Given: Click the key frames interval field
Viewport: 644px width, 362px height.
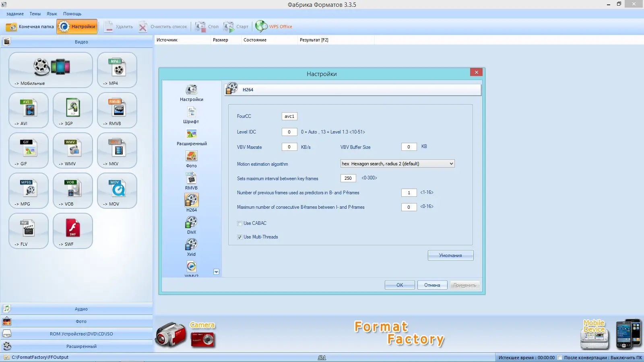Looking at the screenshot, I should [348, 178].
